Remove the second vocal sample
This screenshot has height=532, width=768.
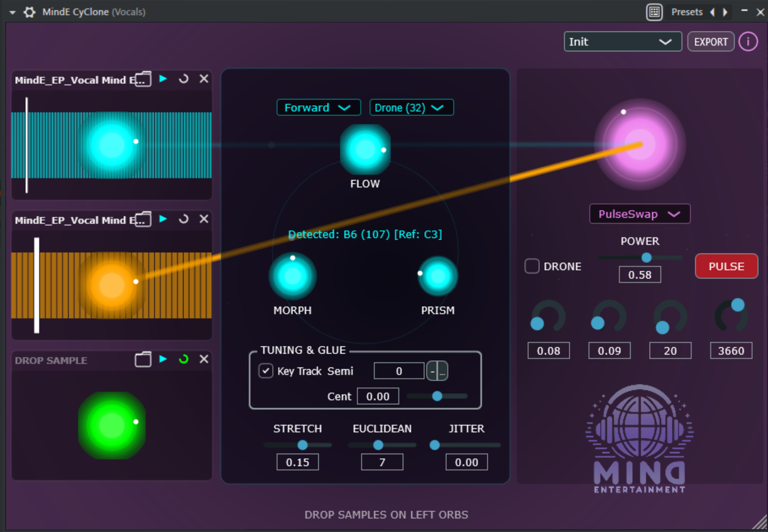pyautogui.click(x=204, y=219)
